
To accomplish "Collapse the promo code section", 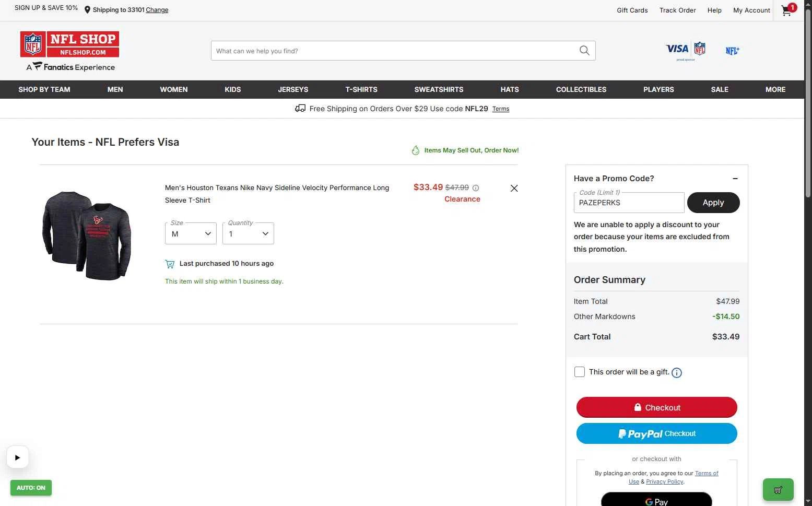I will tap(735, 179).
